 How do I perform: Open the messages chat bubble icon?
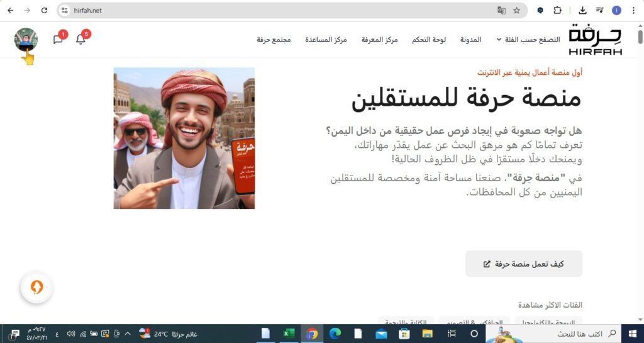[x=58, y=40]
